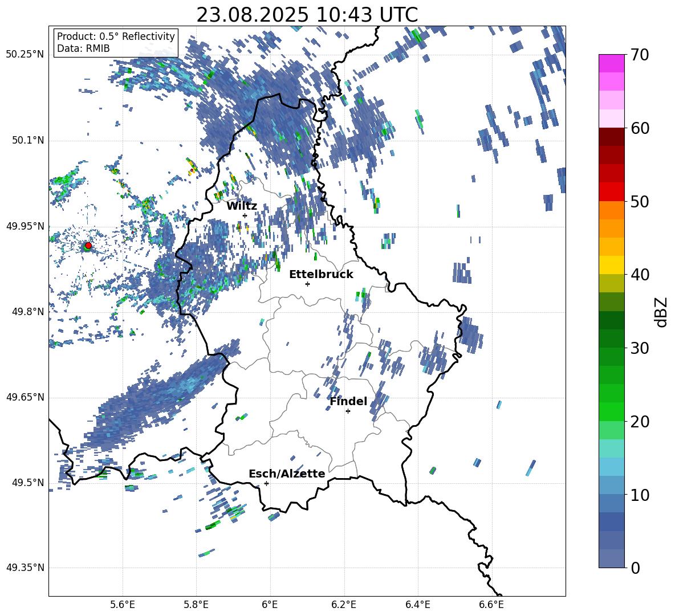This screenshot has height=616, width=675.
Task: Click the Ettelbruck station cross marker
Action: [x=307, y=284]
